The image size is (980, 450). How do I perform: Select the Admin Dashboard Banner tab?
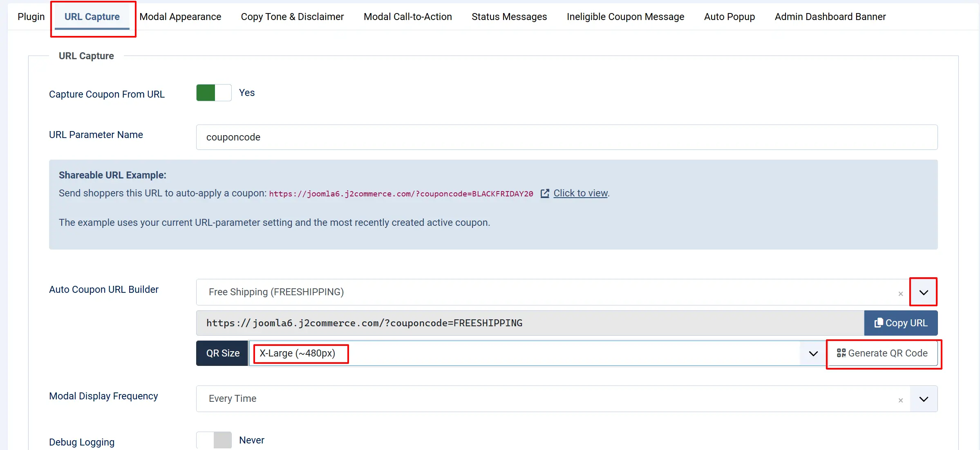point(830,17)
